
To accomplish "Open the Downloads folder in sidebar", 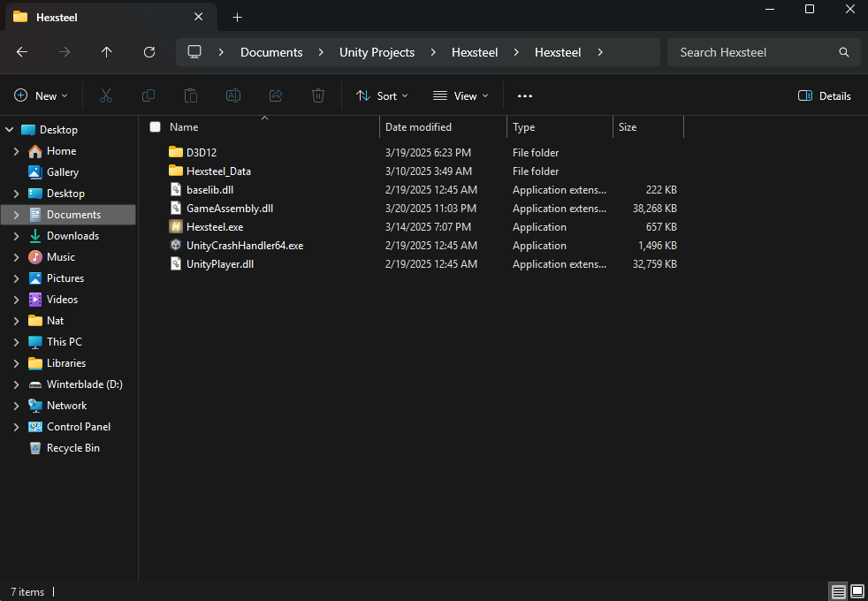I will click(72, 236).
